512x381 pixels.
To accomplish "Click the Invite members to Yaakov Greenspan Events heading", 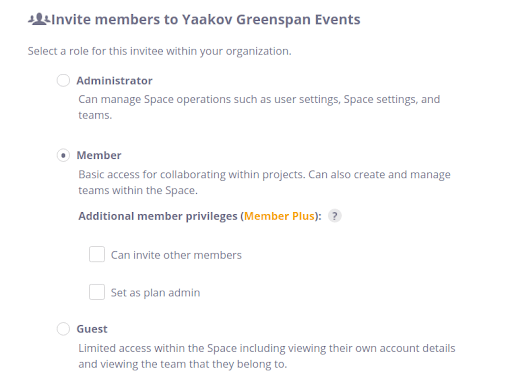I will (206, 19).
